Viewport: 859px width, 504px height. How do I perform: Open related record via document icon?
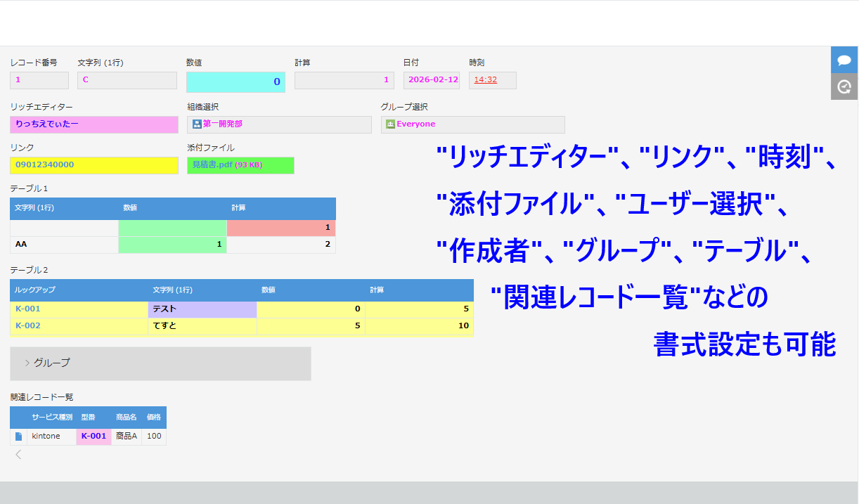click(x=18, y=437)
